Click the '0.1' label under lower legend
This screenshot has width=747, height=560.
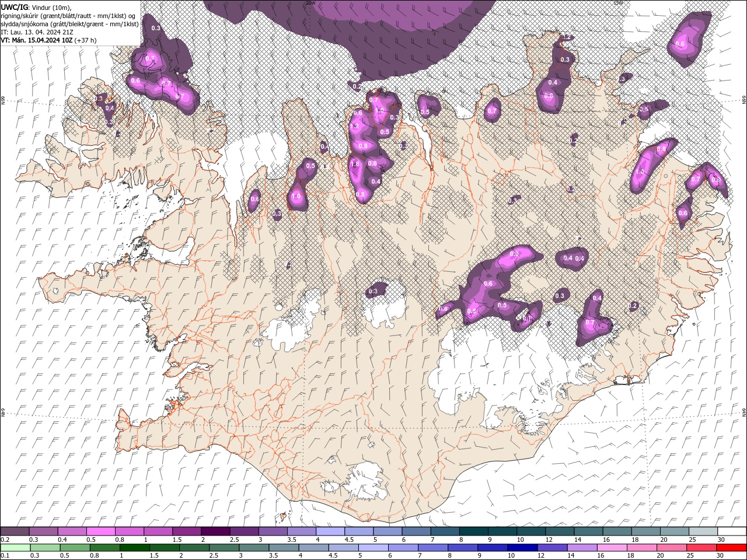tap(5, 556)
